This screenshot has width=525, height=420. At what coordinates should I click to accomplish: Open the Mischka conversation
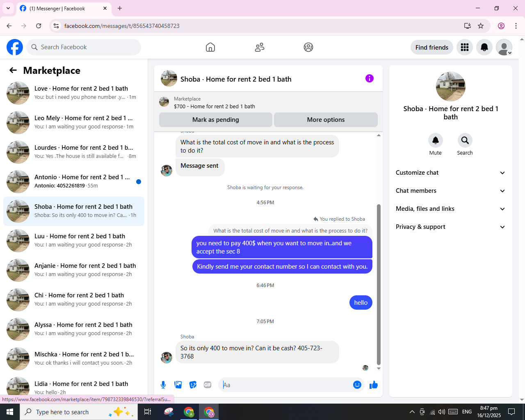pyautogui.click(x=74, y=359)
